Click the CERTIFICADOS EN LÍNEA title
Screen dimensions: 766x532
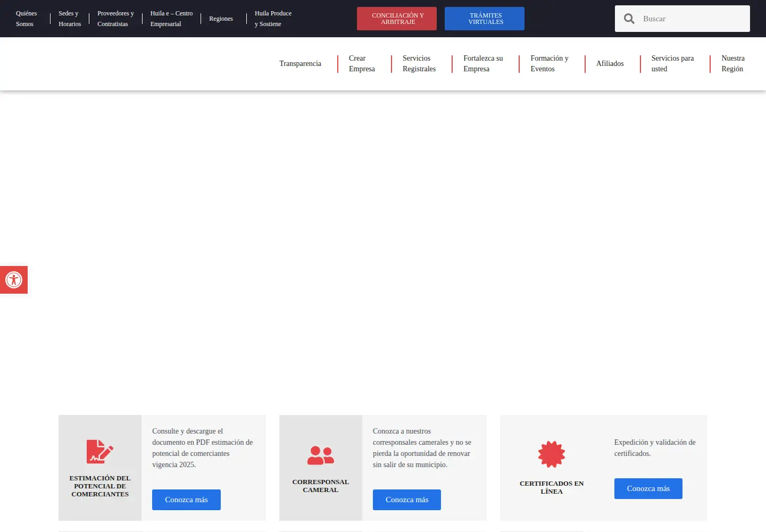552,487
